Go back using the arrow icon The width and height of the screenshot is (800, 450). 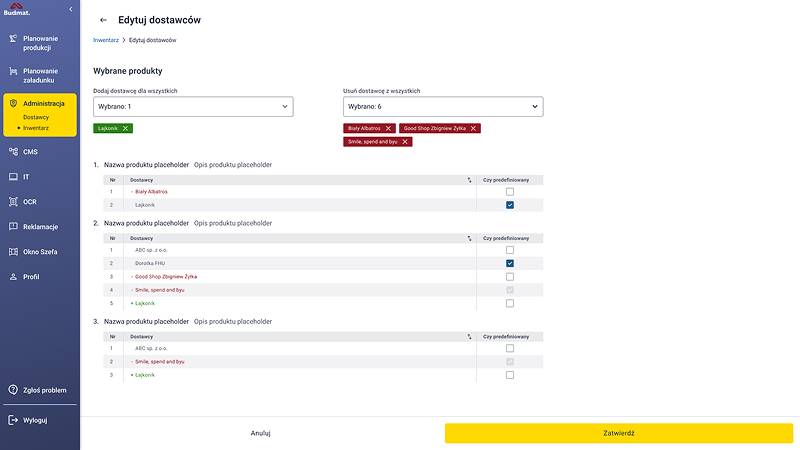(x=103, y=20)
